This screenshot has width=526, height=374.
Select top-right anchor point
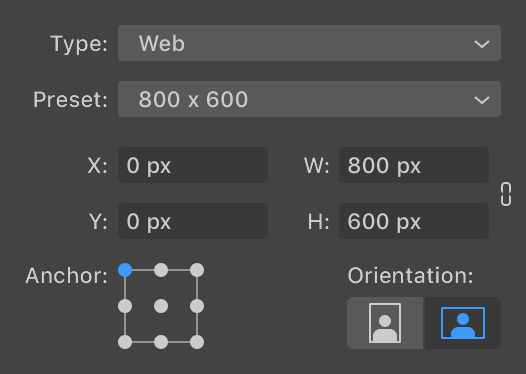pyautogui.click(x=197, y=270)
